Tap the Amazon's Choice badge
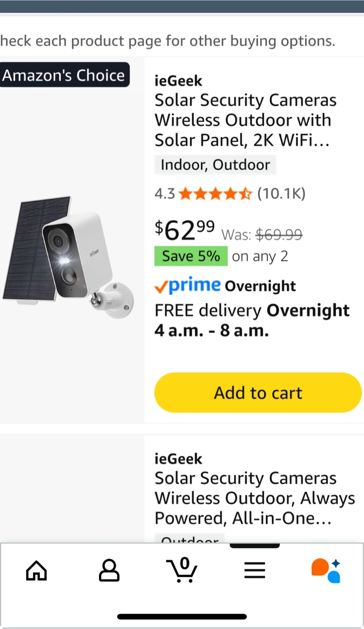This screenshot has height=629, width=364. pyautogui.click(x=64, y=75)
